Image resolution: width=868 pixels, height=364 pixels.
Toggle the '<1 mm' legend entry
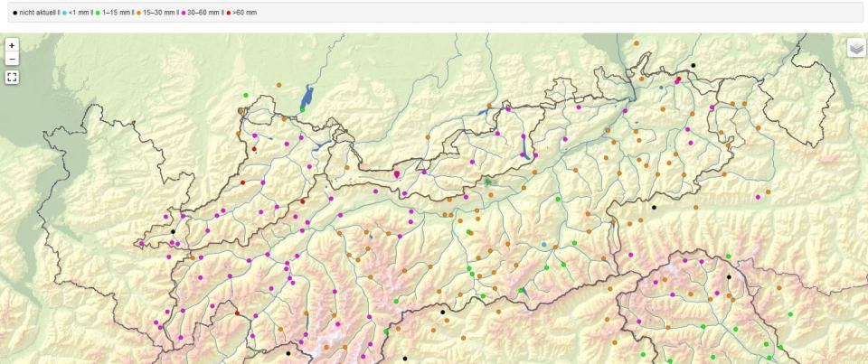point(79,13)
